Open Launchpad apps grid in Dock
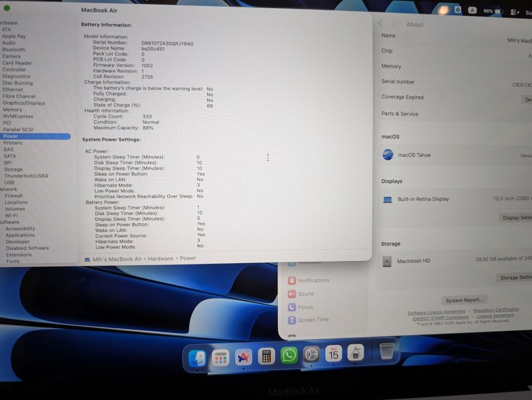 (220, 358)
